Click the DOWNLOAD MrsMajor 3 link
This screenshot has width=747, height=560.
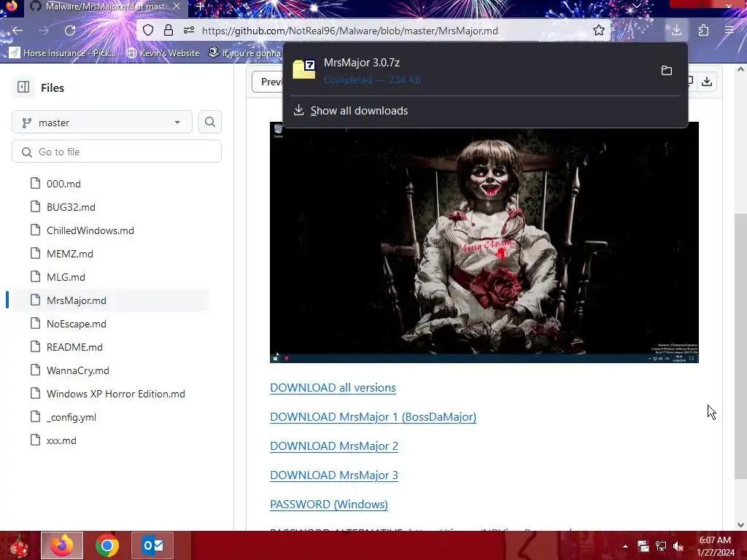point(334,475)
